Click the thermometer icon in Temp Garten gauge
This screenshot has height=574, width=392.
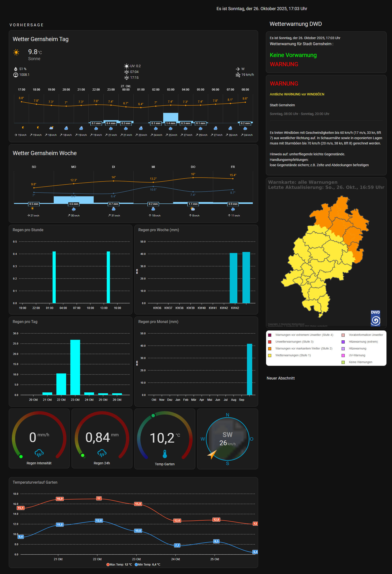click(165, 454)
